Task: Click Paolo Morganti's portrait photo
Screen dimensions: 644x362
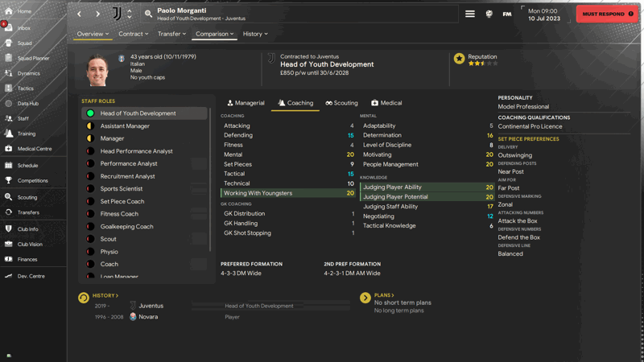Action: [x=97, y=70]
